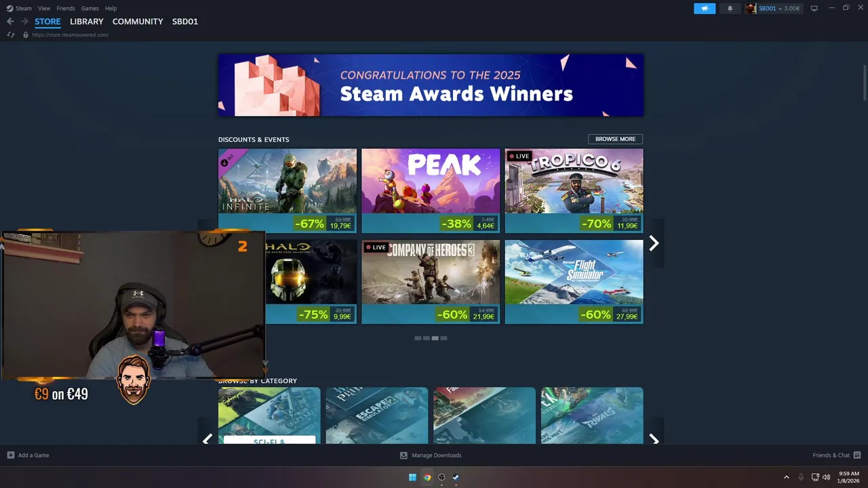
Task: Open the Games menu
Action: pyautogui.click(x=90, y=8)
